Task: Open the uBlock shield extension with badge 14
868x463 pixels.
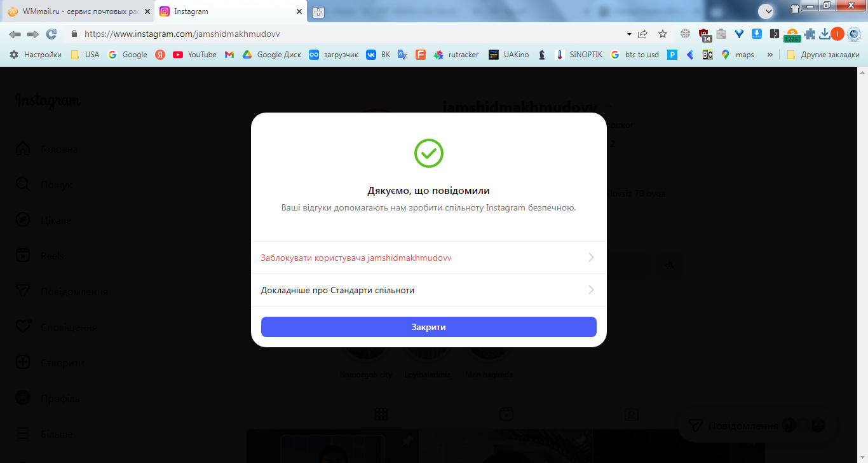Action: (x=704, y=34)
